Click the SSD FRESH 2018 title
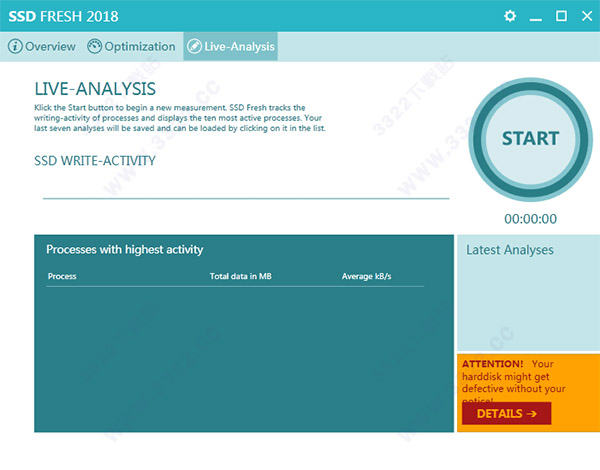600x470 pixels. pyautogui.click(x=63, y=16)
